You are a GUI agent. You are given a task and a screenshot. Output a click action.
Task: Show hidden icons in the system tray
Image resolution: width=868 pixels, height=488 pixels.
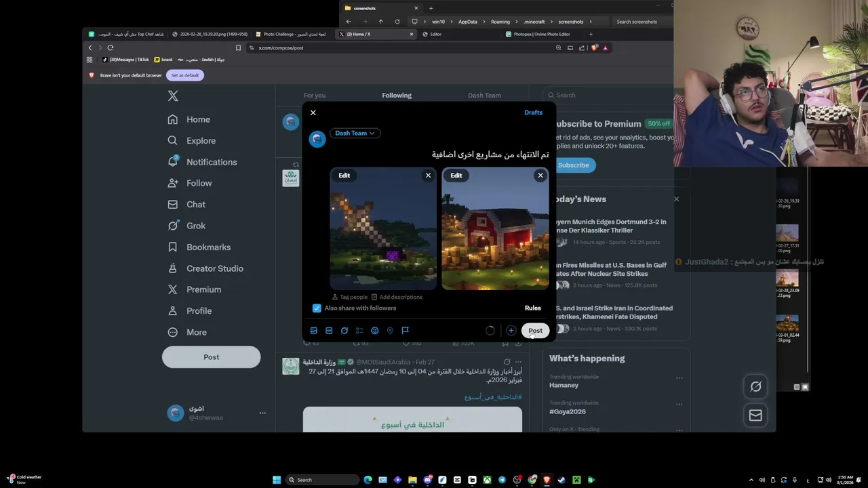coord(751,480)
